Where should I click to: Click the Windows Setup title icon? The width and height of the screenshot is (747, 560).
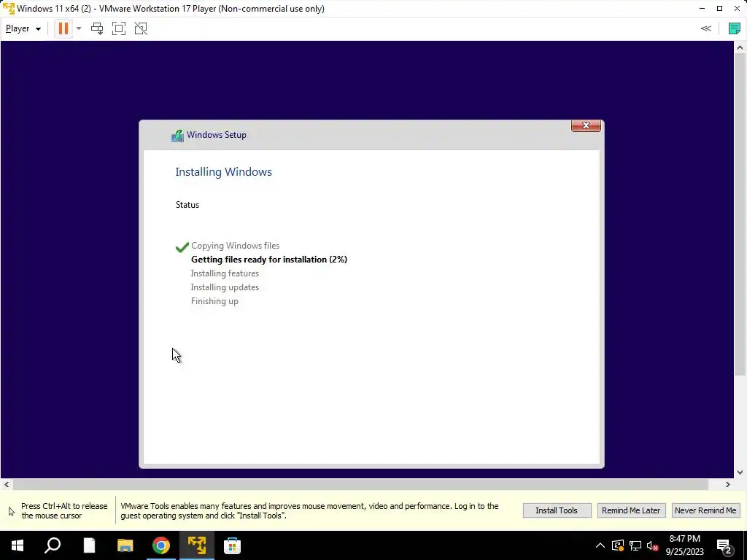tap(177, 136)
